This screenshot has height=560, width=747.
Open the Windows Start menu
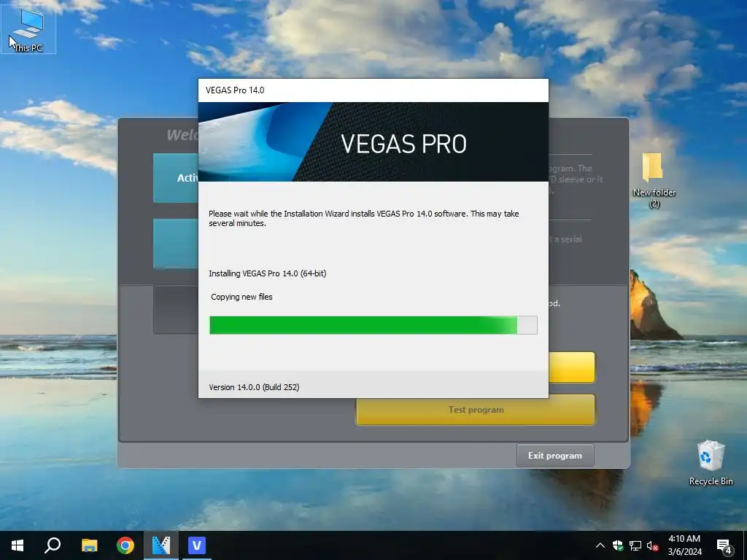[x=18, y=545]
